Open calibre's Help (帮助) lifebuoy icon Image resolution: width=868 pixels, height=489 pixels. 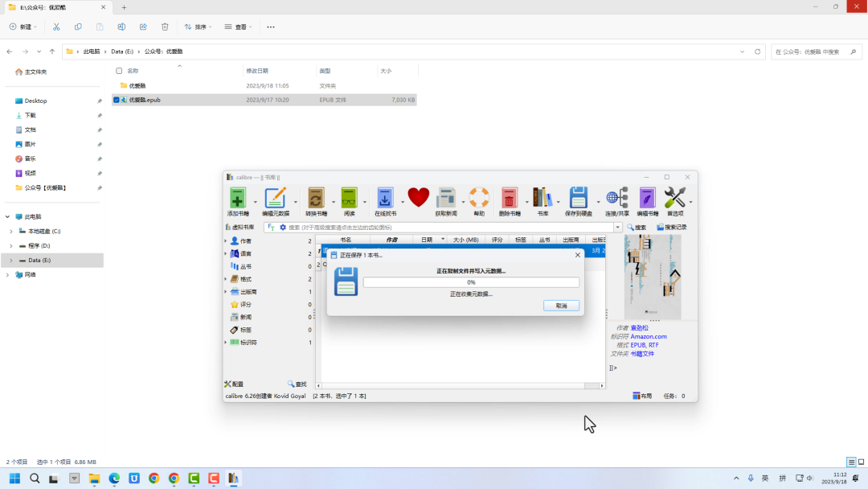click(479, 199)
